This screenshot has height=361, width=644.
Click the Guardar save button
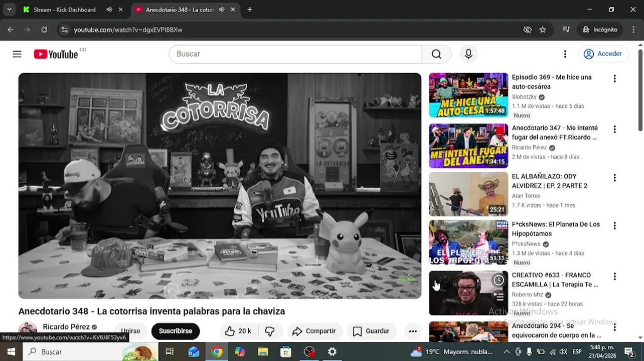(371, 331)
